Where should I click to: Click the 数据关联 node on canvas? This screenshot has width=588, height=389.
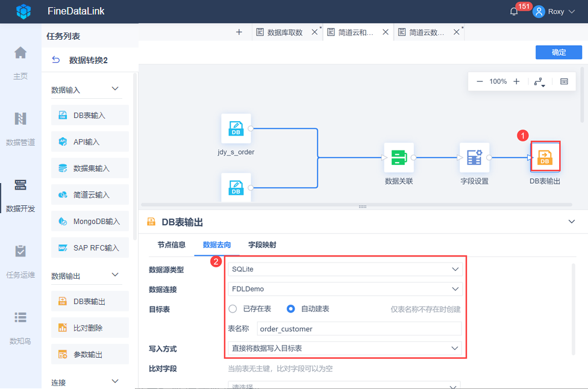(x=399, y=157)
